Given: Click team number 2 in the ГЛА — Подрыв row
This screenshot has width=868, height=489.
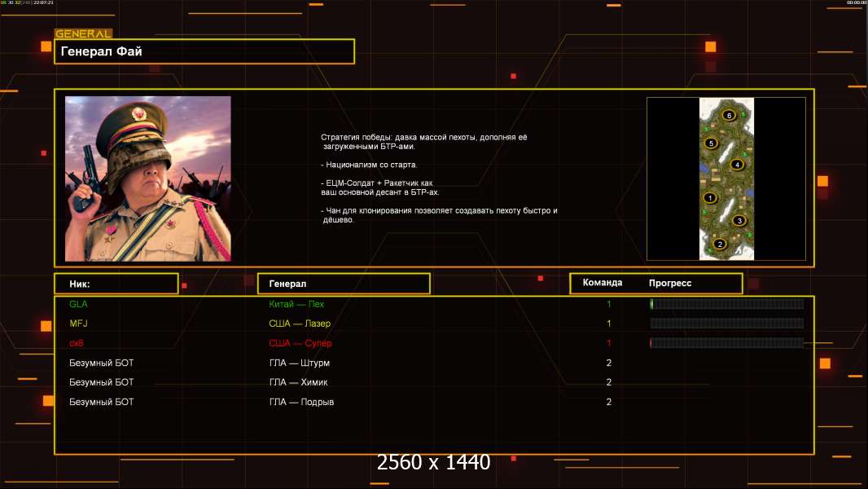Looking at the screenshot, I should tap(608, 402).
